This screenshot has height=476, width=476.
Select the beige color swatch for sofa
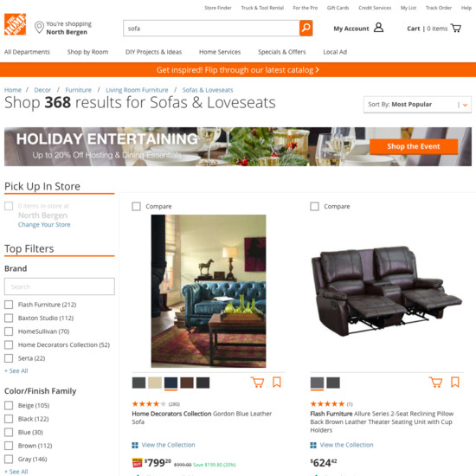click(x=155, y=383)
